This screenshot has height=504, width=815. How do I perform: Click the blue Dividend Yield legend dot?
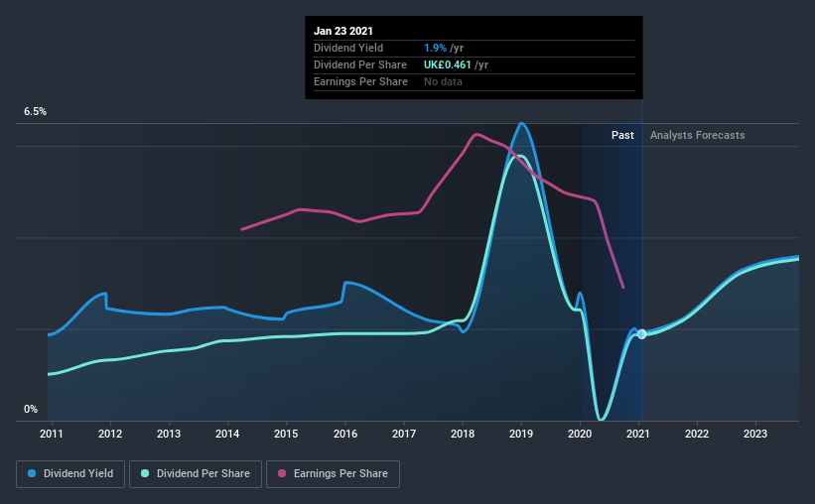[x=32, y=473]
